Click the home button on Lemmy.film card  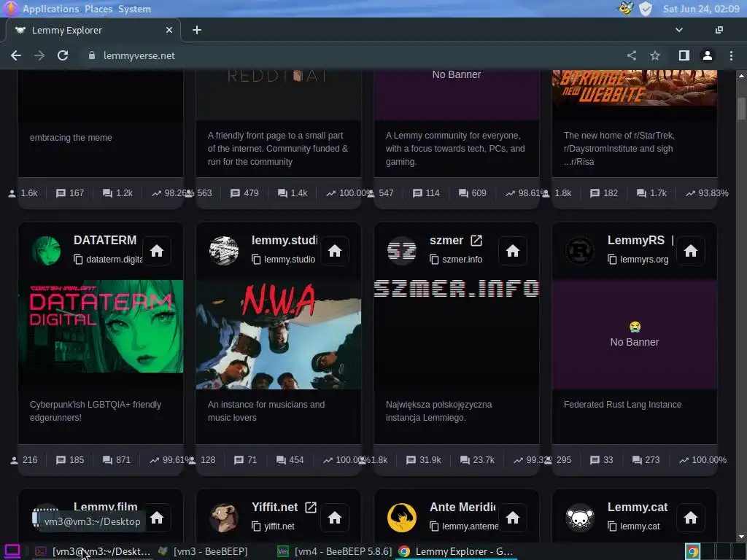point(157,518)
